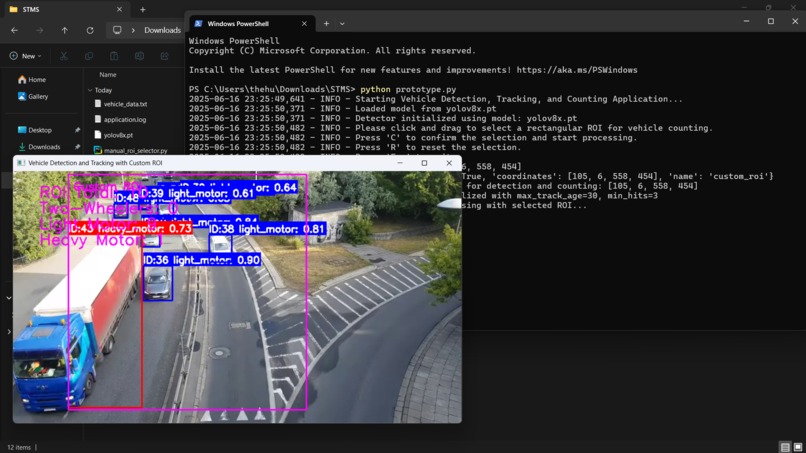The image size is (806, 453).
Task: Select Downloads in the address breadcrumb
Action: (x=162, y=30)
